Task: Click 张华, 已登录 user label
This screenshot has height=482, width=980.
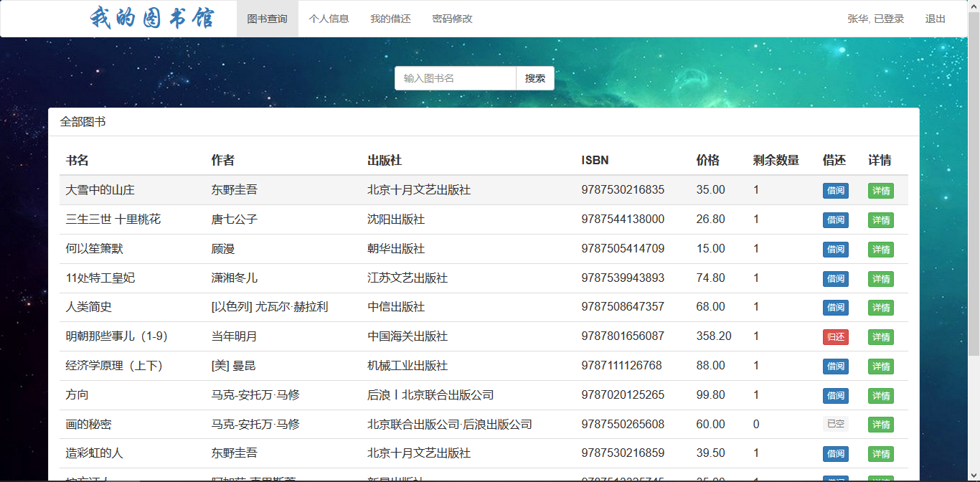Action: tap(876, 19)
